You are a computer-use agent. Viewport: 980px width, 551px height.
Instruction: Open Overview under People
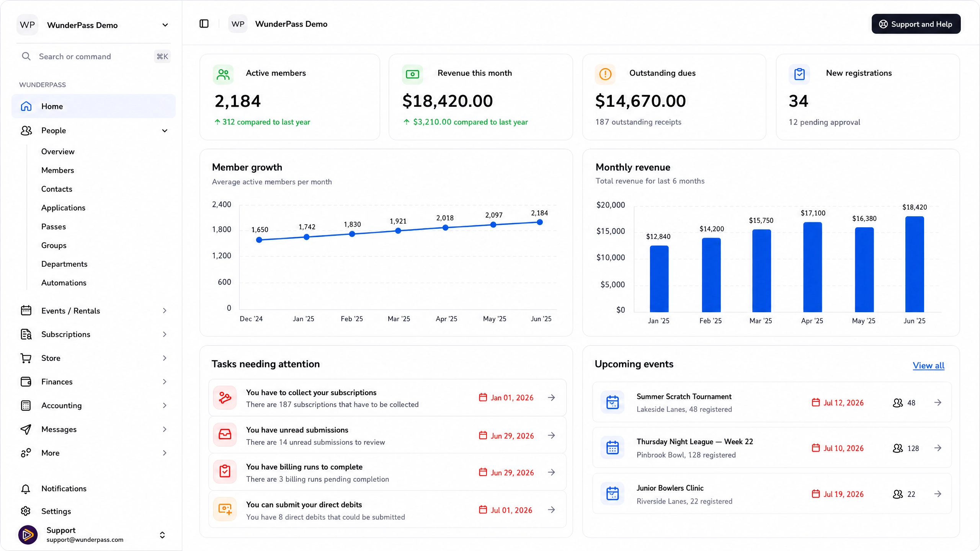coord(58,152)
